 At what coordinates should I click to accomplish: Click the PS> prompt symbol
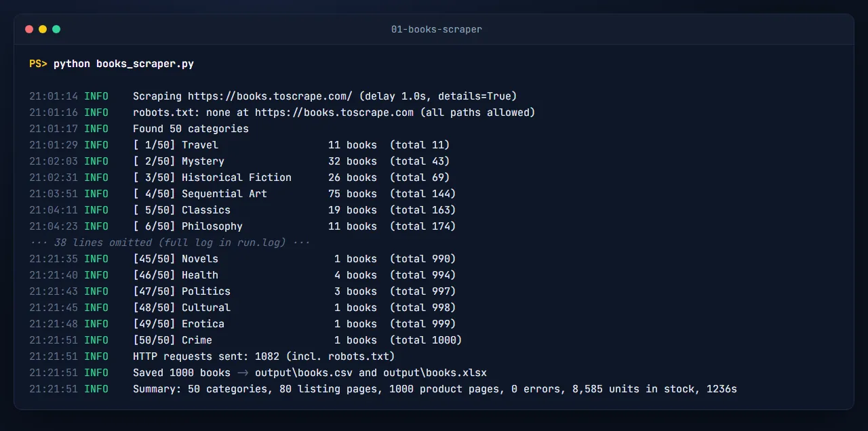(38, 64)
